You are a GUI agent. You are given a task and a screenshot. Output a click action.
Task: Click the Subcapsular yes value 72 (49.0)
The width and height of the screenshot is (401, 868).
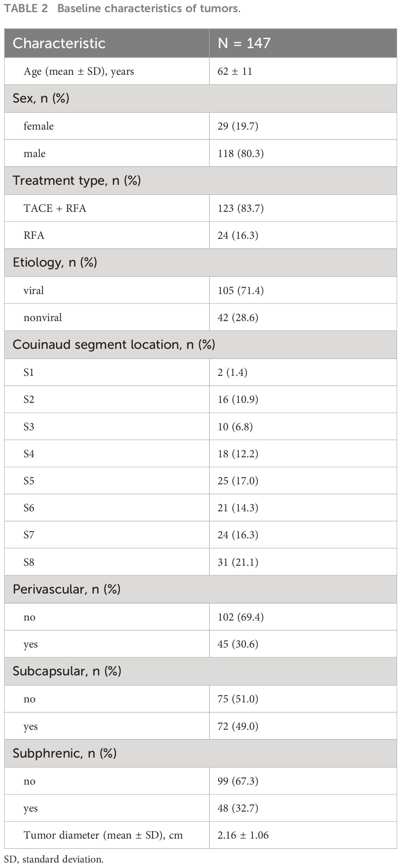pos(238,726)
